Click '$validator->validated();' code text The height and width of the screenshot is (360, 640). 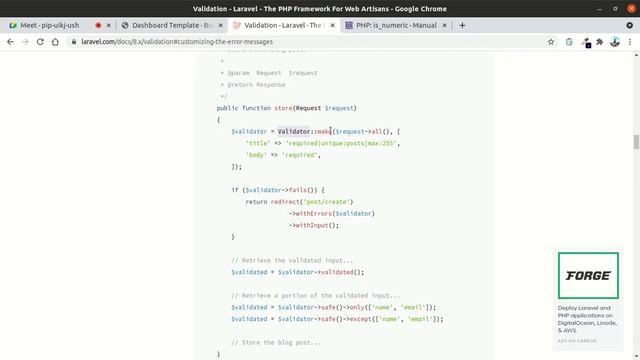pyautogui.click(x=321, y=272)
